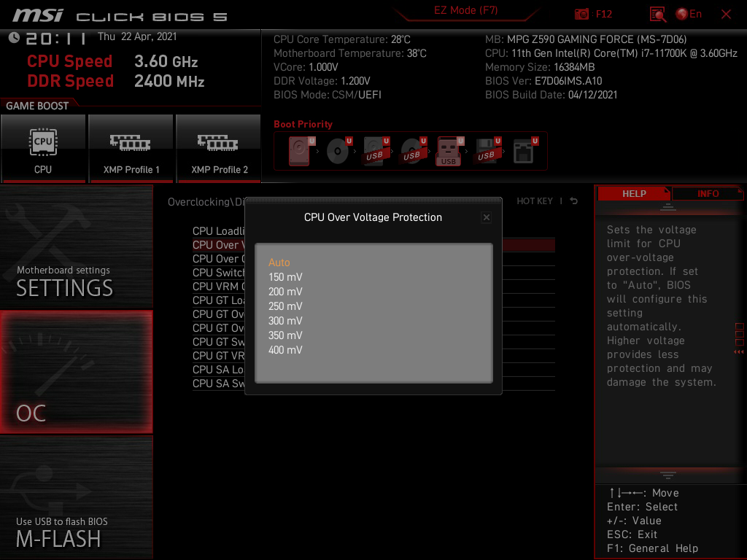Select the USB CD/DVD boot device icon
Screen dimensions: 747x560
(x=413, y=151)
